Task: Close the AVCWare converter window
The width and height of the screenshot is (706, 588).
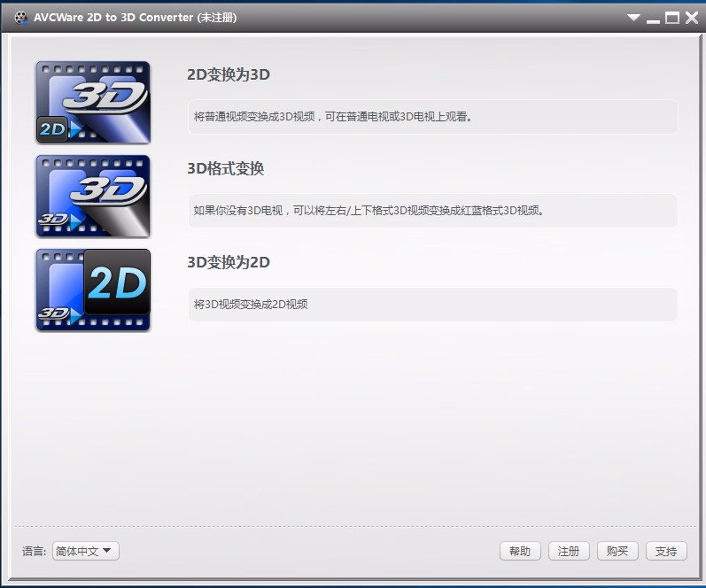Action: tap(692, 18)
